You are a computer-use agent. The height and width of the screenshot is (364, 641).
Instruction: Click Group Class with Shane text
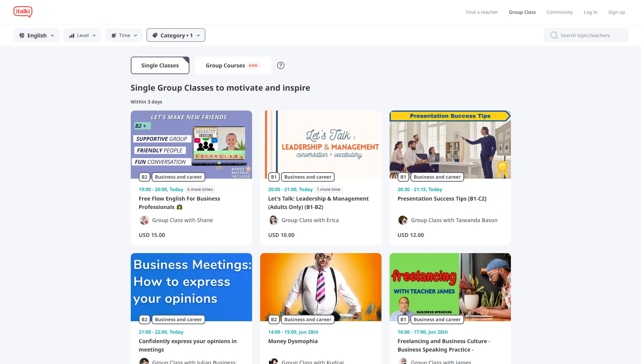point(183,220)
